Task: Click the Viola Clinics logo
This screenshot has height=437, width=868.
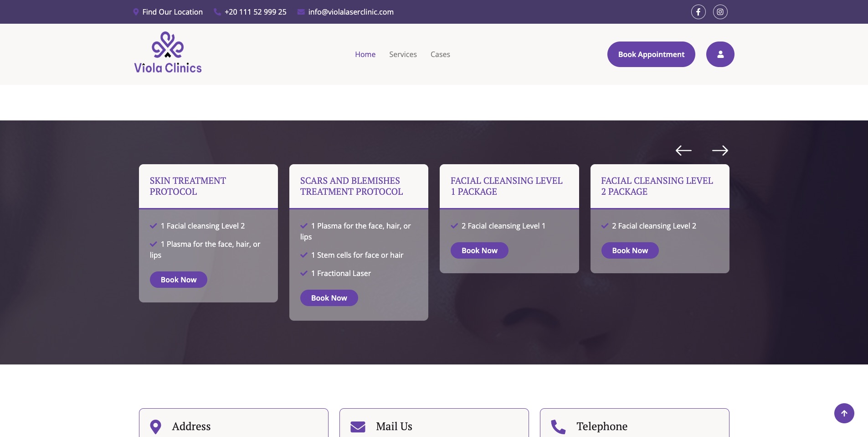Action: pyautogui.click(x=168, y=52)
